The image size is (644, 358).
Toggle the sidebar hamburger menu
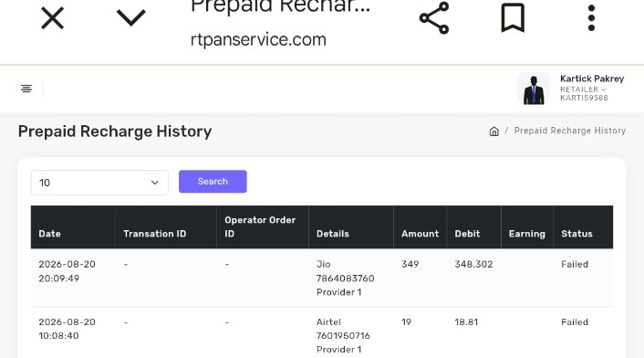pyautogui.click(x=26, y=89)
